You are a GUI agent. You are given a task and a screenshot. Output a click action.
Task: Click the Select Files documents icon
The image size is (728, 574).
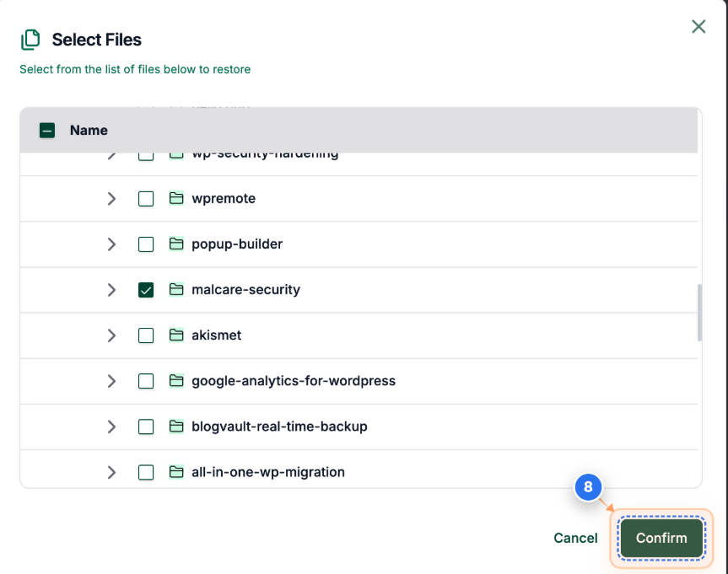[30, 40]
